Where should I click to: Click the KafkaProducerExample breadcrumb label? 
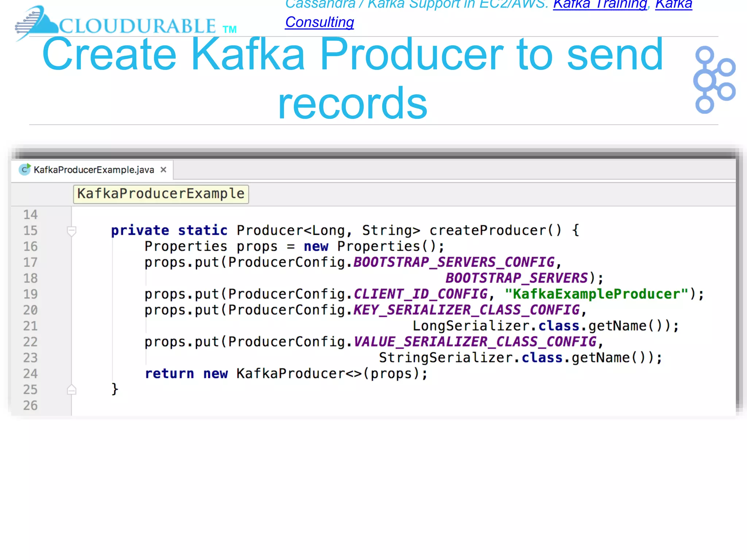point(161,194)
